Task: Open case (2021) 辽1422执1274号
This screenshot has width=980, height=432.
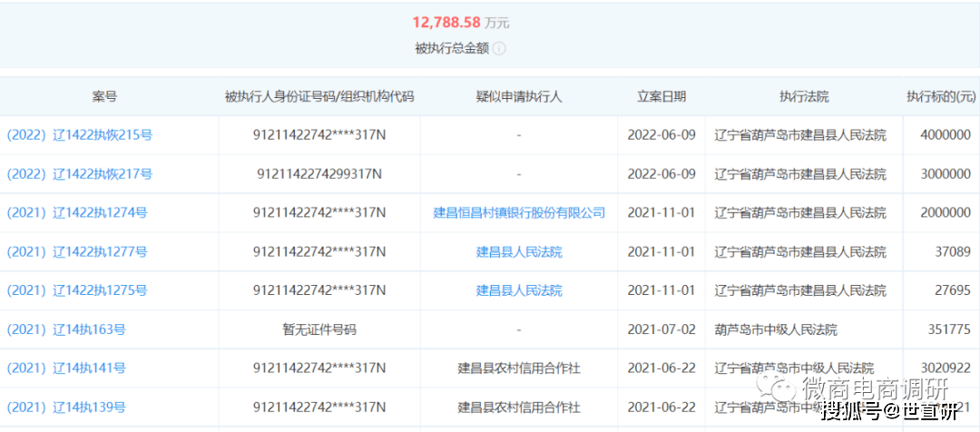Action: pyautogui.click(x=77, y=213)
